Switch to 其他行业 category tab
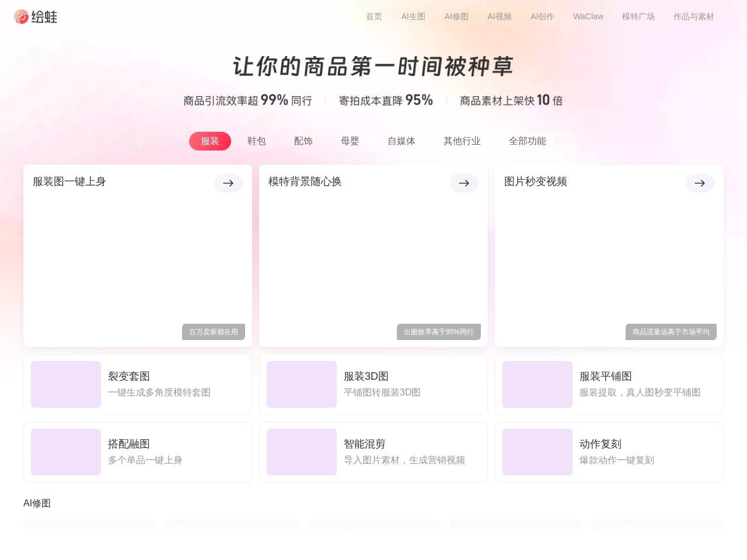Screen dimensions: 747x560 (x=462, y=141)
